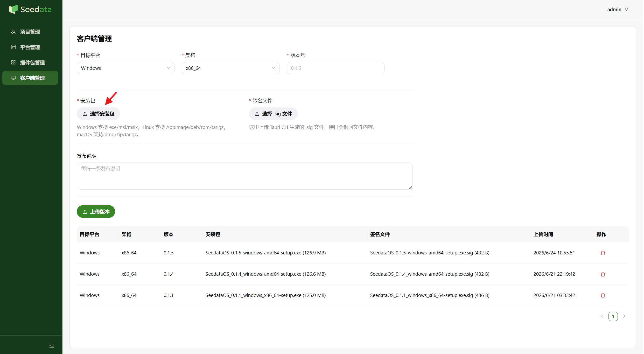This screenshot has width=644, height=354.
Task: Click the green 上传版本 button
Action: tap(96, 212)
